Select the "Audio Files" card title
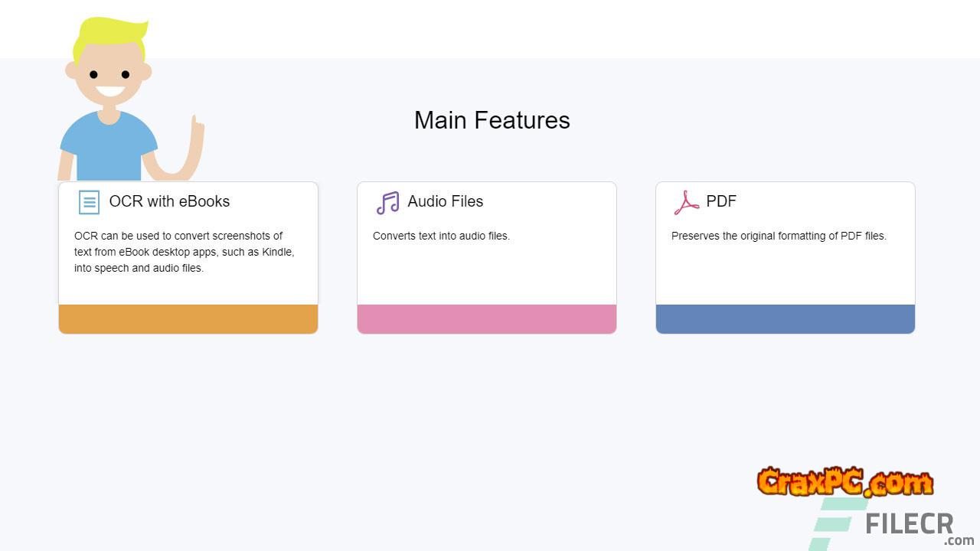Image resolution: width=980 pixels, height=551 pixels. [x=445, y=201]
